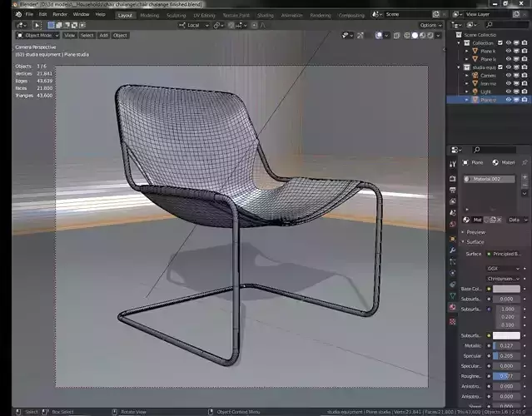
Task: Switch viewport to Wireframe shading mode
Action: pos(407,35)
